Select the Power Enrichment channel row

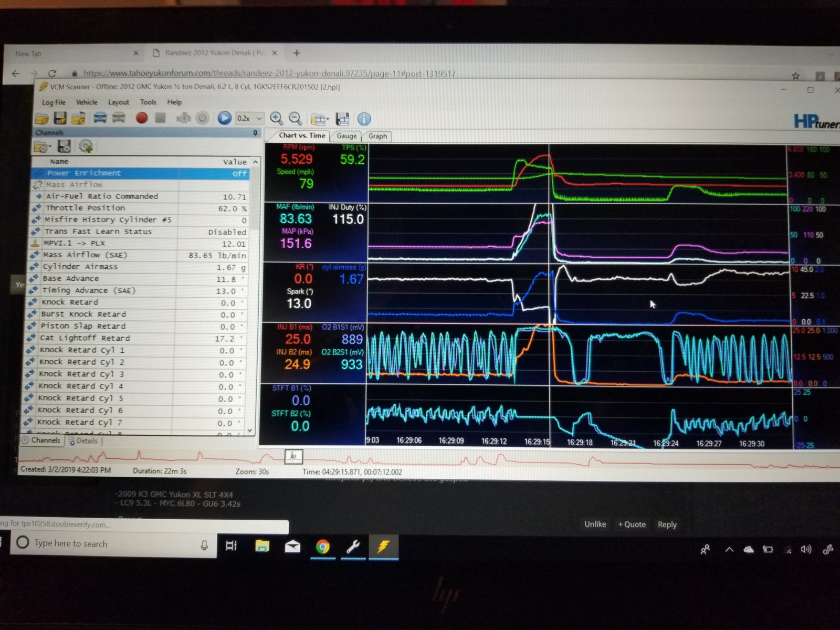pos(140,173)
